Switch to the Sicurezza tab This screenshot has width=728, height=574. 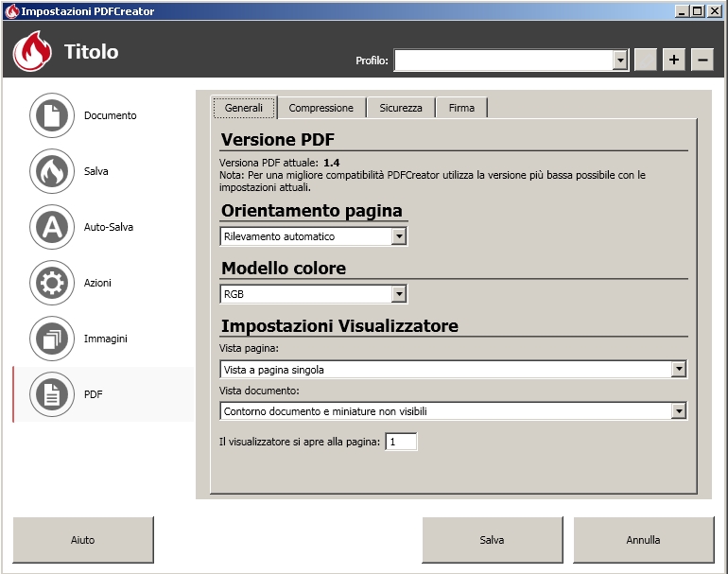[x=401, y=108]
